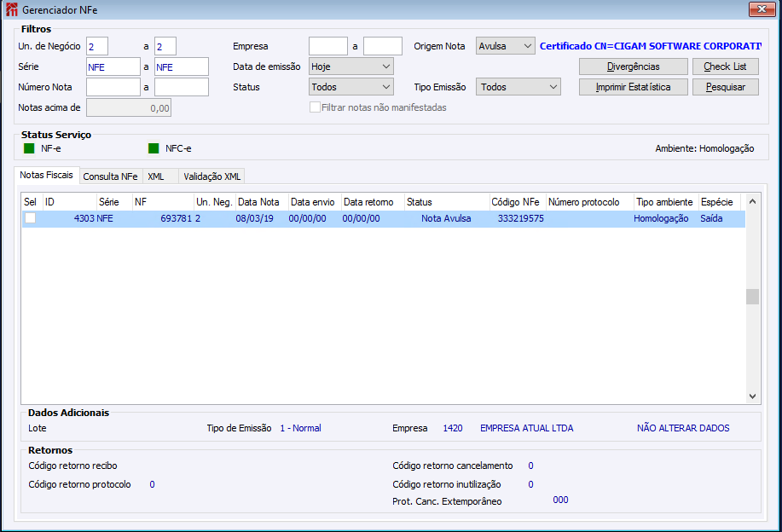Click the first Número Nota input field
The image size is (782, 532).
[x=113, y=87]
